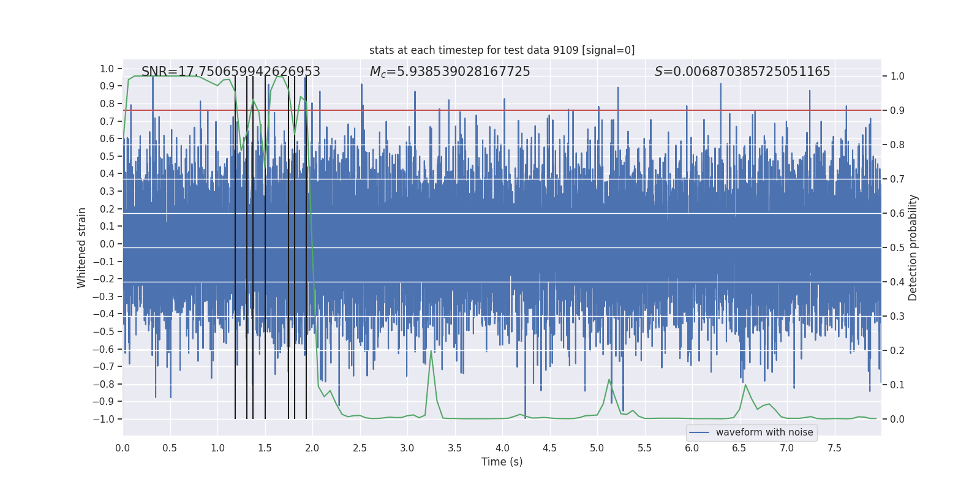Click the 'waveform with noise' legend label

pos(764,432)
